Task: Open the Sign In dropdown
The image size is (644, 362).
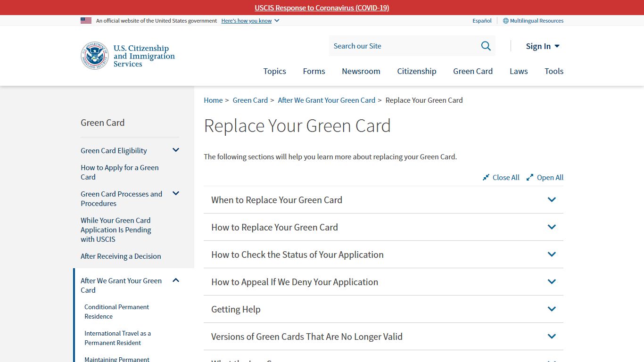Action: pos(543,46)
